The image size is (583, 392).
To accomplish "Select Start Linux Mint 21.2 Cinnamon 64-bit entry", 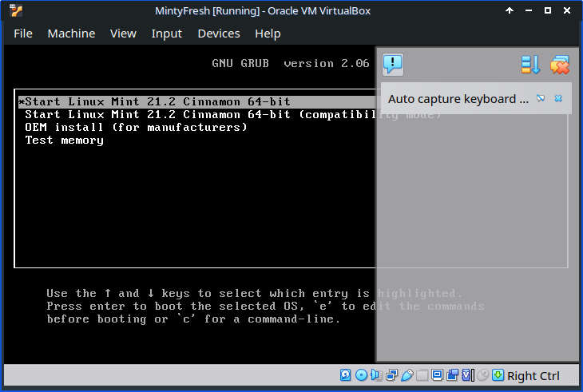I will point(197,102).
